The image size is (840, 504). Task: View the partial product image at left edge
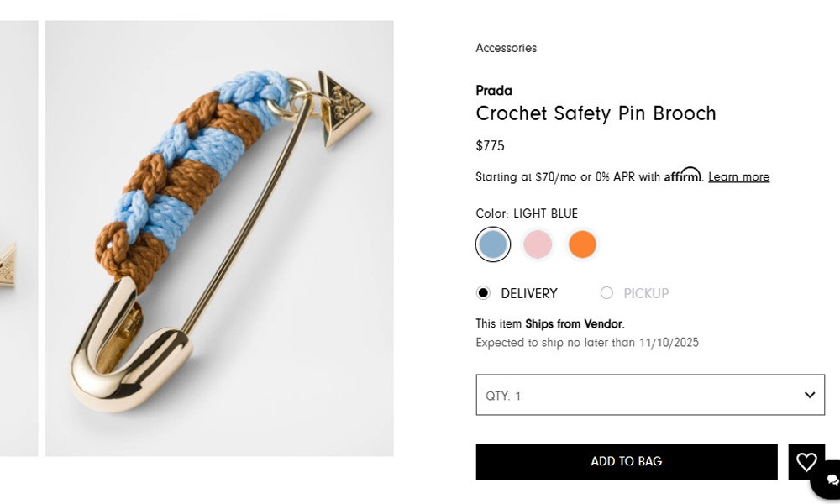(x=18, y=239)
